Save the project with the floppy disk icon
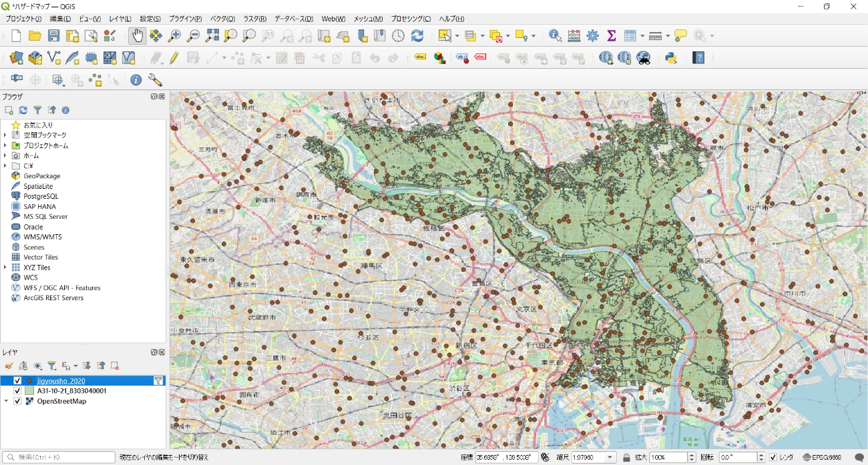Image resolution: width=868 pixels, height=465 pixels. (53, 36)
